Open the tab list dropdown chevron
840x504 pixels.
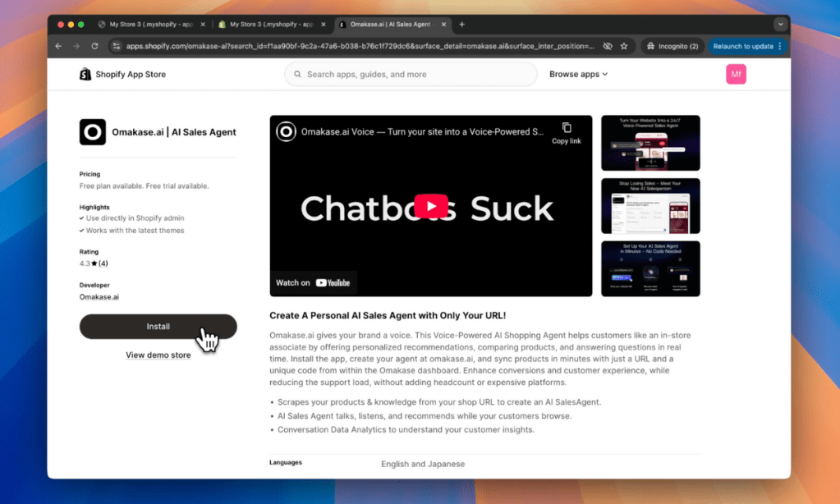[780, 25]
